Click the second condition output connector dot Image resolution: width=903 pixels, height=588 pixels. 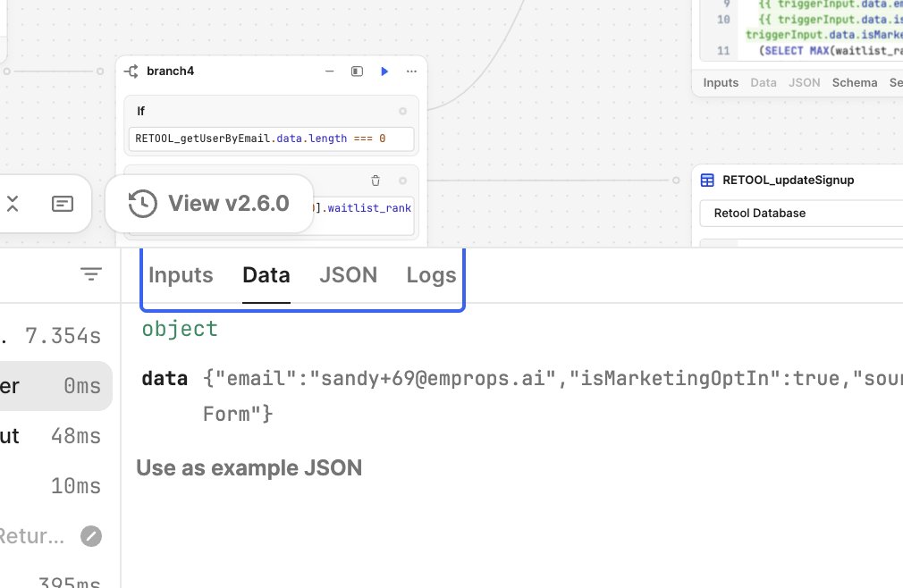402,181
